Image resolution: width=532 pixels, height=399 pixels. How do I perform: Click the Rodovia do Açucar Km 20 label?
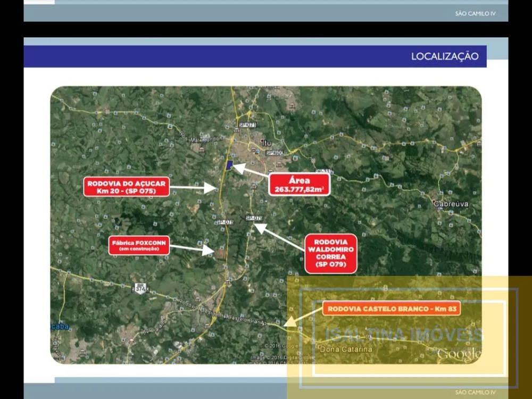coord(127,187)
